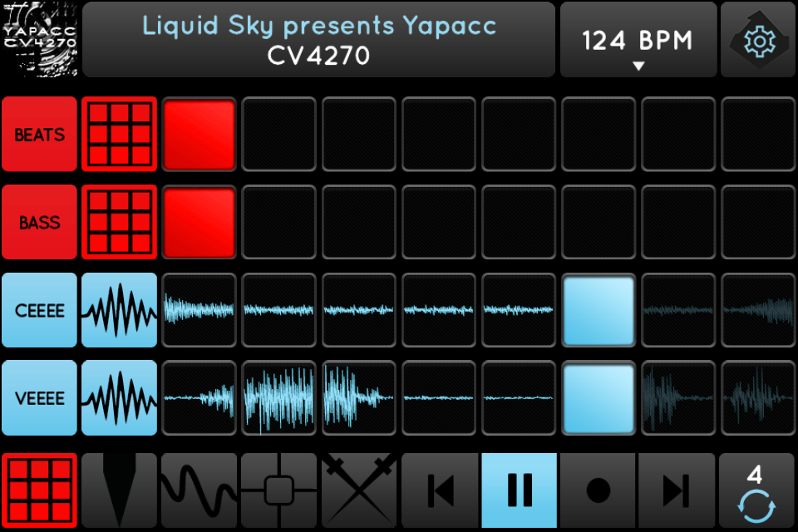Change the loop count 4 cycle button
The image size is (798, 532).
click(x=757, y=490)
